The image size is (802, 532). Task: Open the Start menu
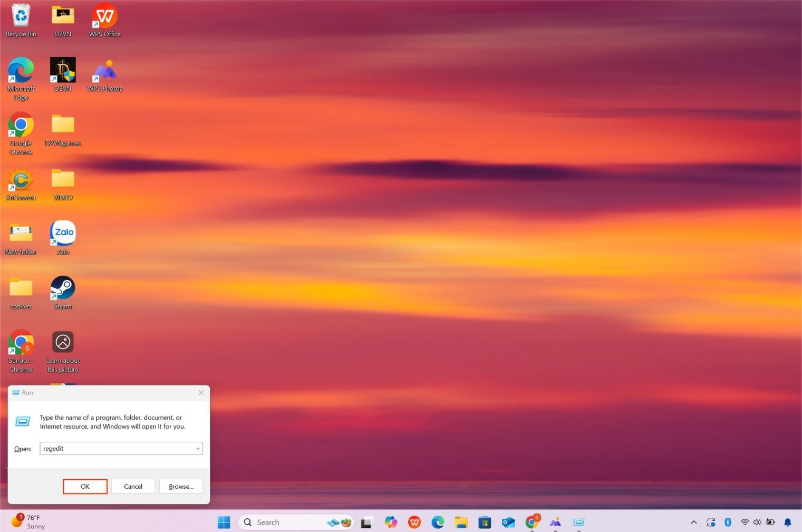coord(224,522)
